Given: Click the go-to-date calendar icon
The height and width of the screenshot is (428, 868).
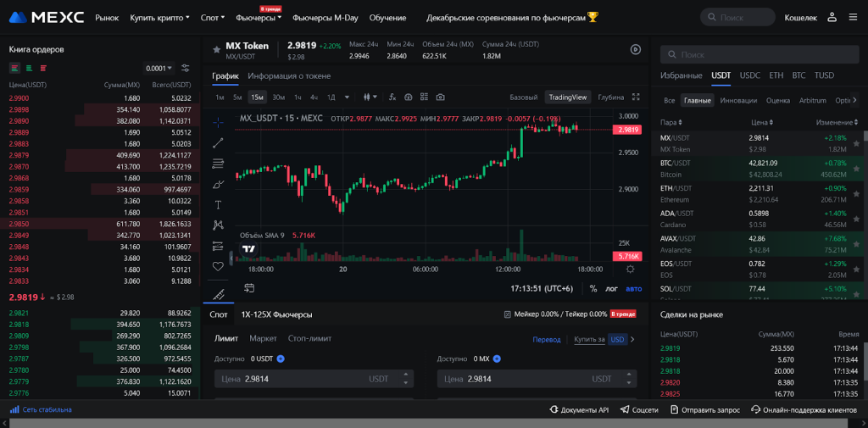Looking at the screenshot, I should coord(250,288).
